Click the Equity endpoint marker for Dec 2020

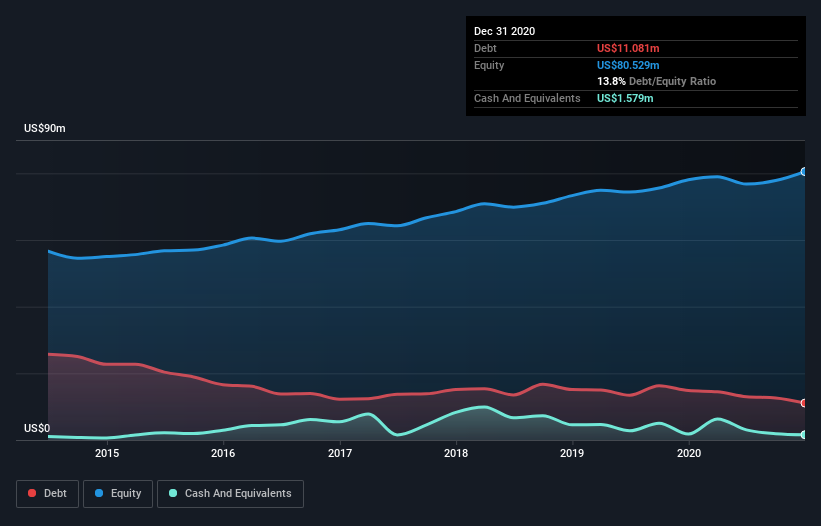(x=804, y=172)
